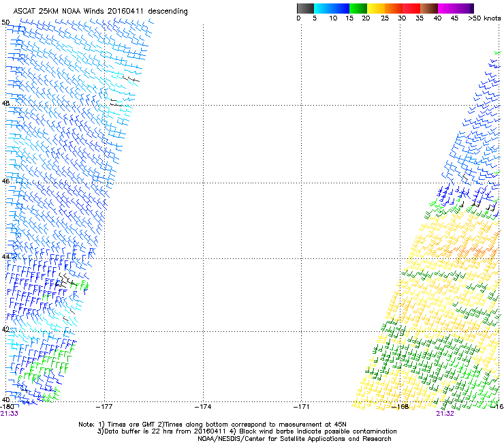Click the "35" label under the color bar

click(x=420, y=18)
